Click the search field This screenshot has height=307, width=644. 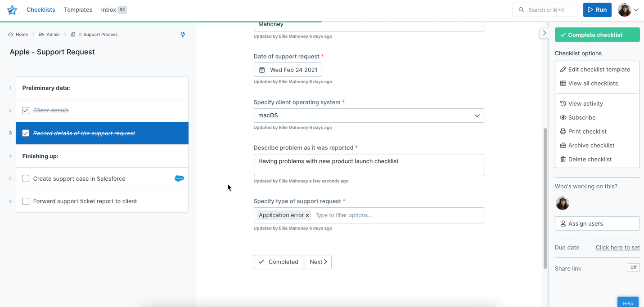[545, 10]
